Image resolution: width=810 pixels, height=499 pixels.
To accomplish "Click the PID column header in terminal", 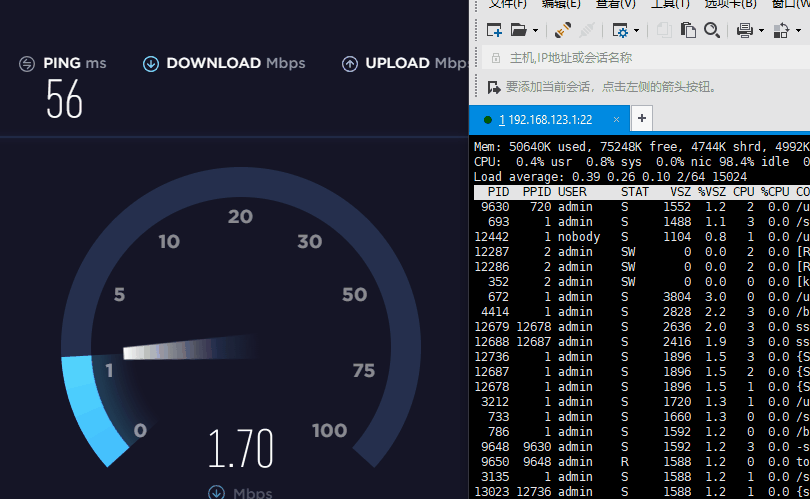I will [499, 192].
